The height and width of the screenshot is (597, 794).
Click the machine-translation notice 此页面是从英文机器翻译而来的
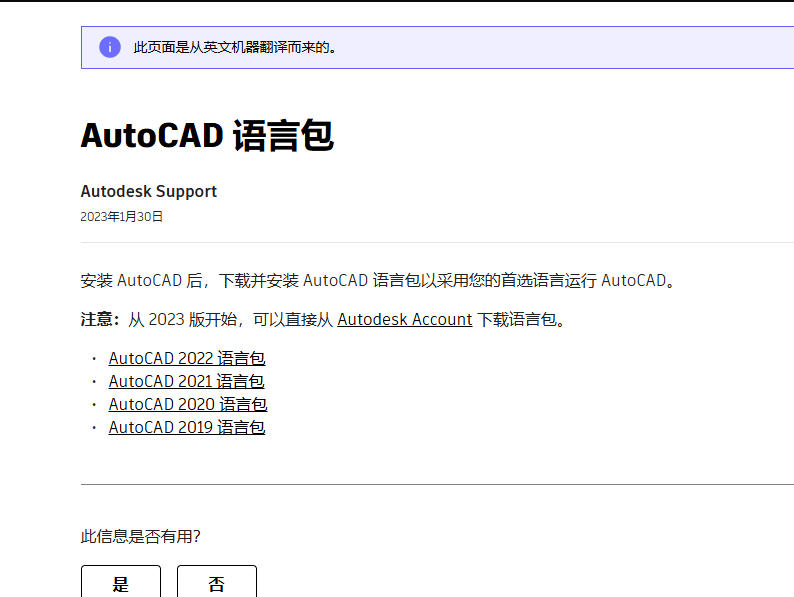click(x=234, y=48)
